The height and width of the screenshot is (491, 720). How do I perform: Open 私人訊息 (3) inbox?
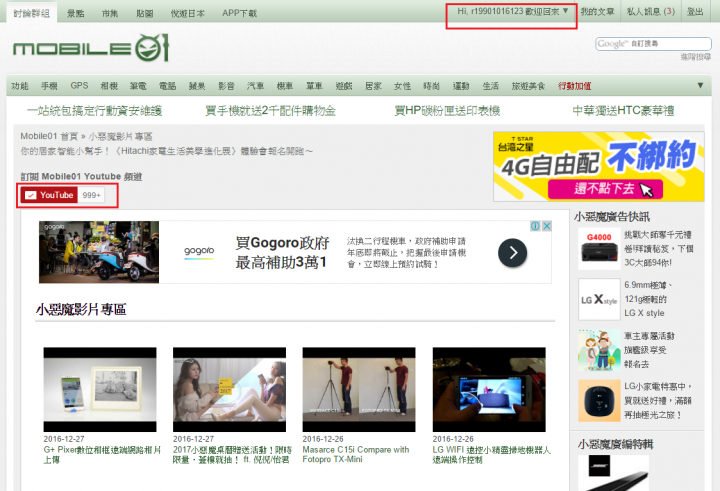(x=651, y=11)
